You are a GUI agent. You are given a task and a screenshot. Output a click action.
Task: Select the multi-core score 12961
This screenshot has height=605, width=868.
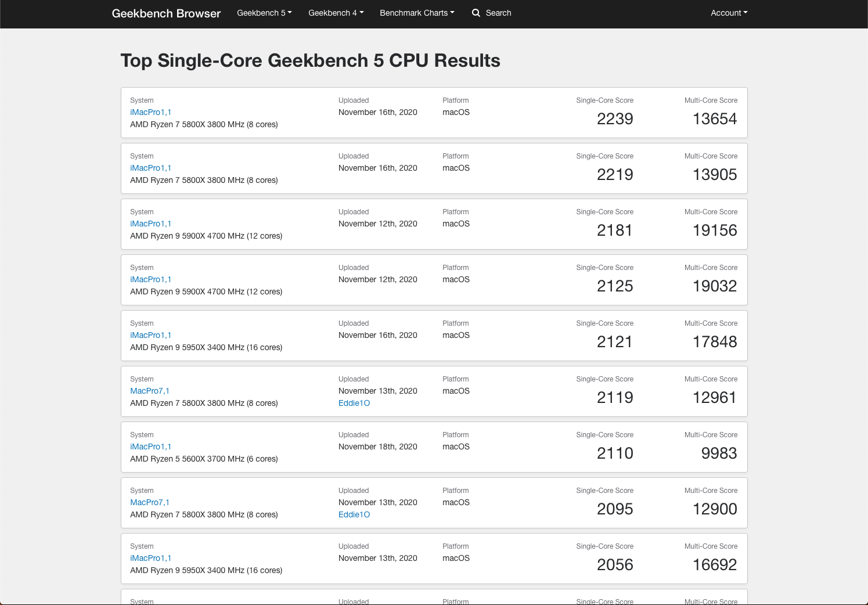pos(715,398)
